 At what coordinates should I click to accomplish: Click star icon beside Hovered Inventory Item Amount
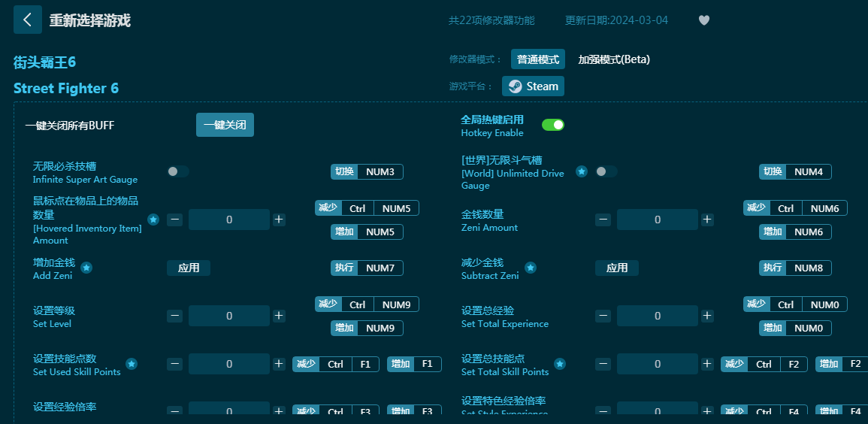tap(153, 220)
